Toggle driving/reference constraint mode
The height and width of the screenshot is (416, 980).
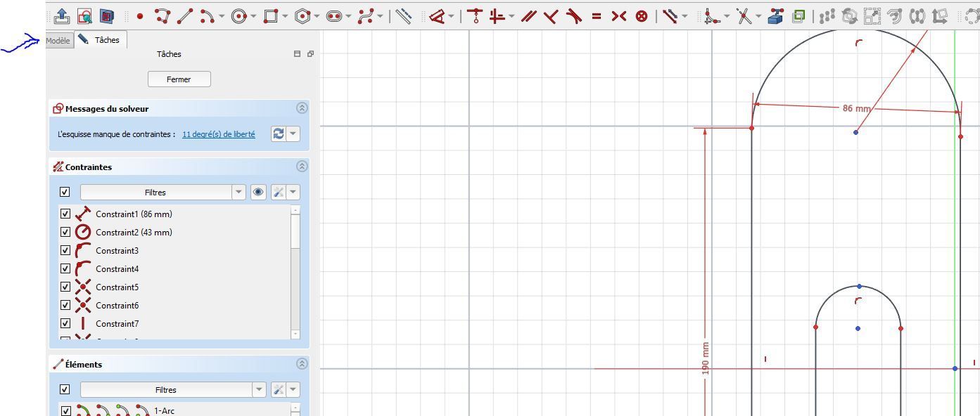(x=670, y=15)
